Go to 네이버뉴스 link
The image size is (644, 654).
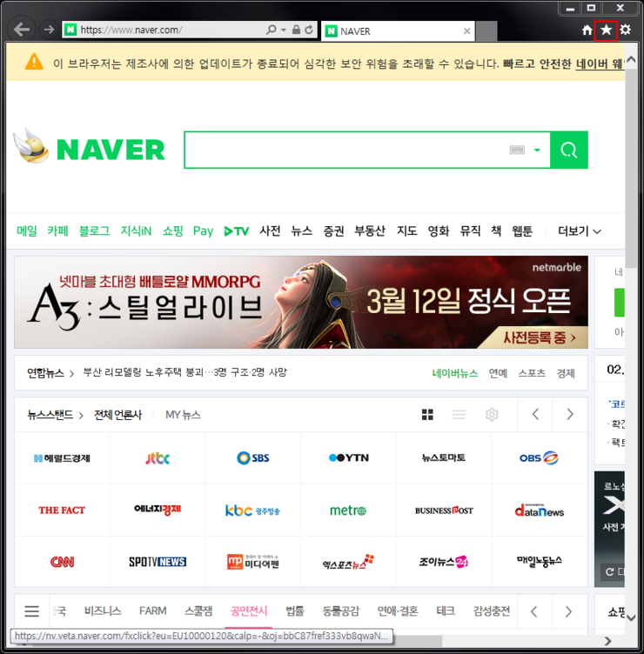tap(455, 373)
